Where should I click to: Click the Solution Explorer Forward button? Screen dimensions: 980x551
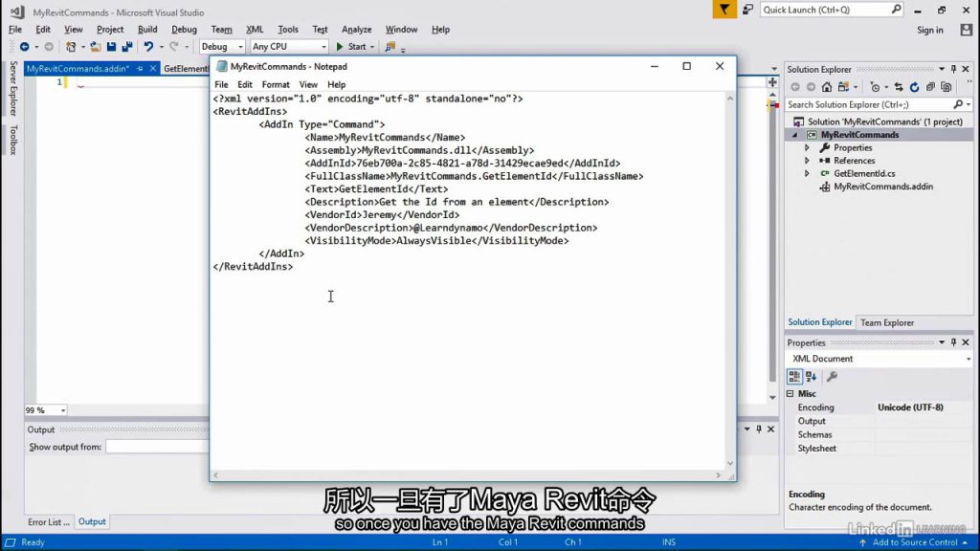(x=811, y=87)
